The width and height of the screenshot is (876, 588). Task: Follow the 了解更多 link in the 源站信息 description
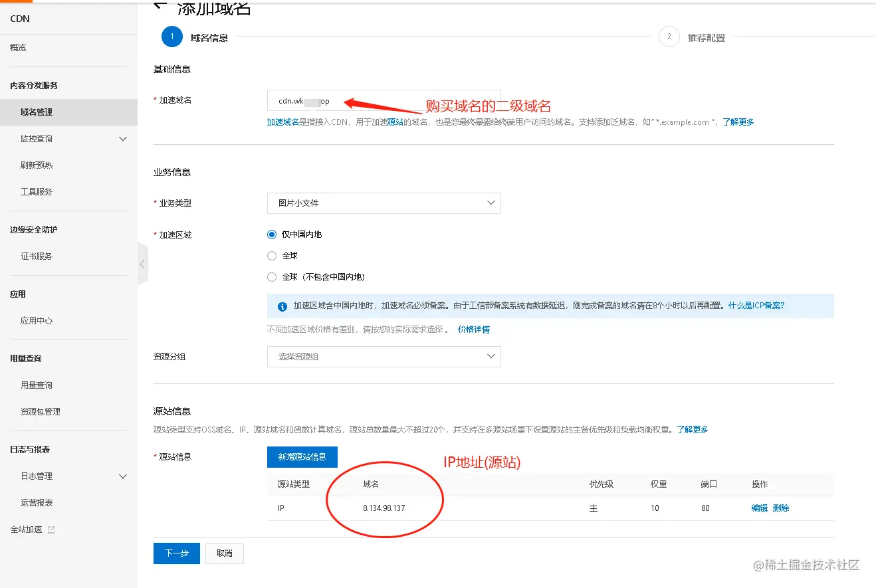click(x=693, y=430)
